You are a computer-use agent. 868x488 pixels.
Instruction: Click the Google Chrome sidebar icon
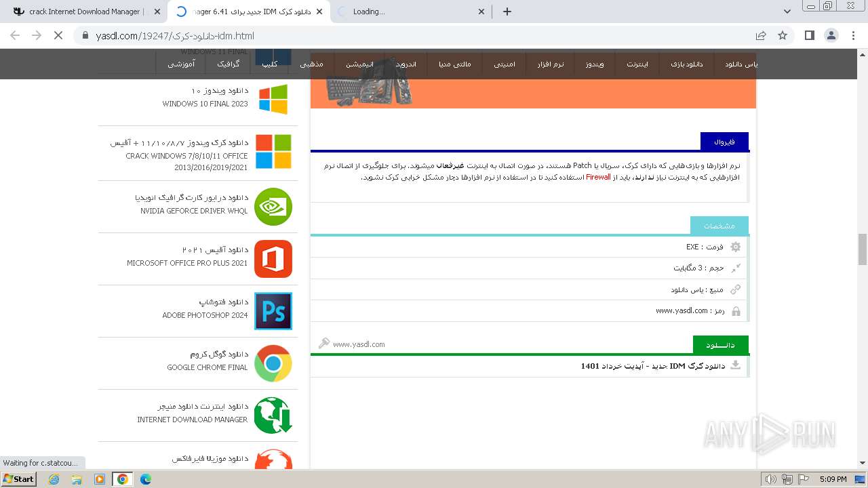tap(273, 363)
